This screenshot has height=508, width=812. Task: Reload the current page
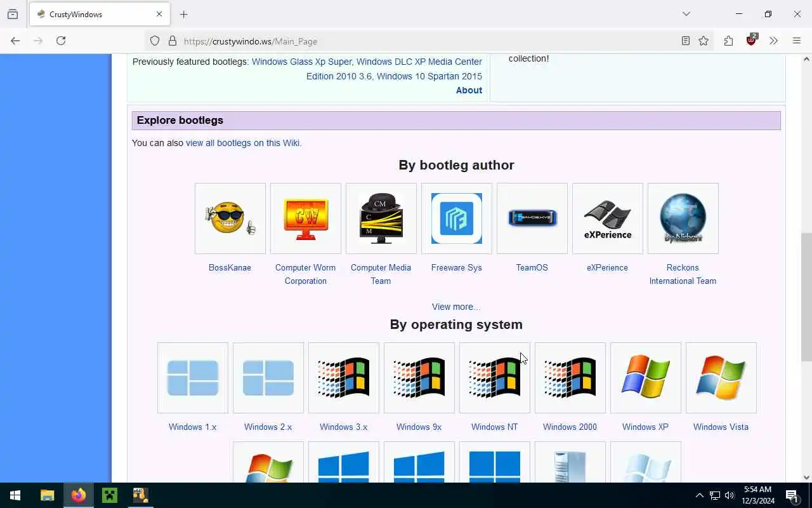pyautogui.click(x=61, y=41)
